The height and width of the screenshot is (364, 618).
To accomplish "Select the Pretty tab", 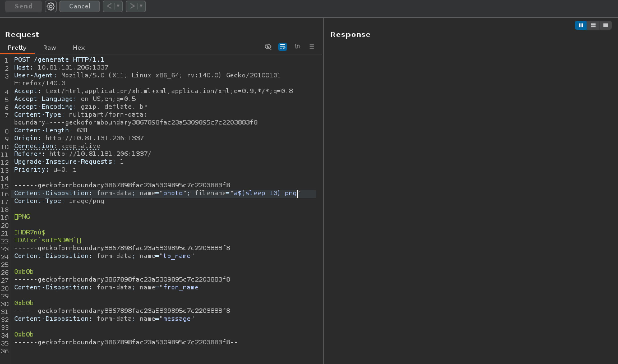I will tap(17, 48).
